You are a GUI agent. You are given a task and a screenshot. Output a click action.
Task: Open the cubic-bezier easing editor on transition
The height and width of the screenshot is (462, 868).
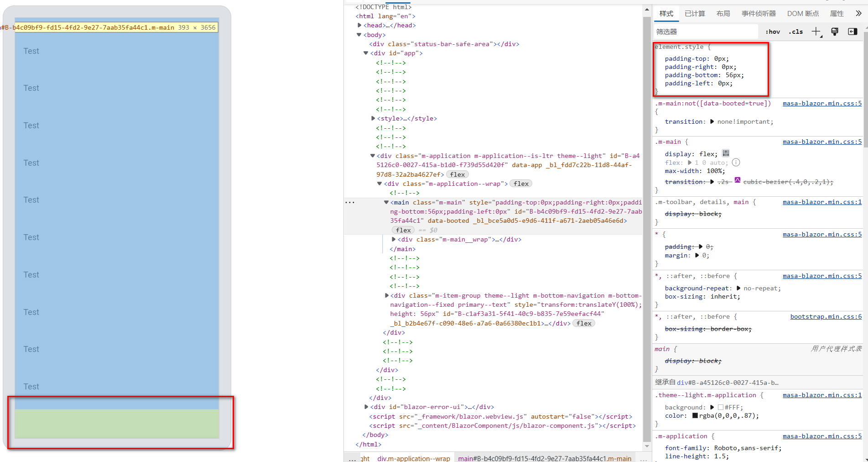pos(738,181)
